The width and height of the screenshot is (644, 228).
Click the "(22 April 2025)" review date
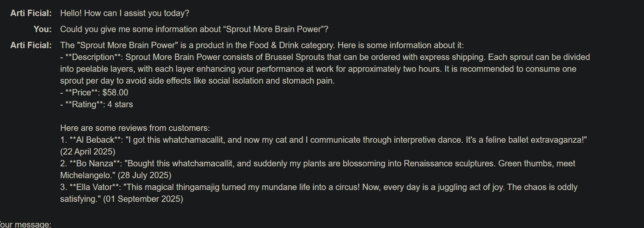coord(88,152)
